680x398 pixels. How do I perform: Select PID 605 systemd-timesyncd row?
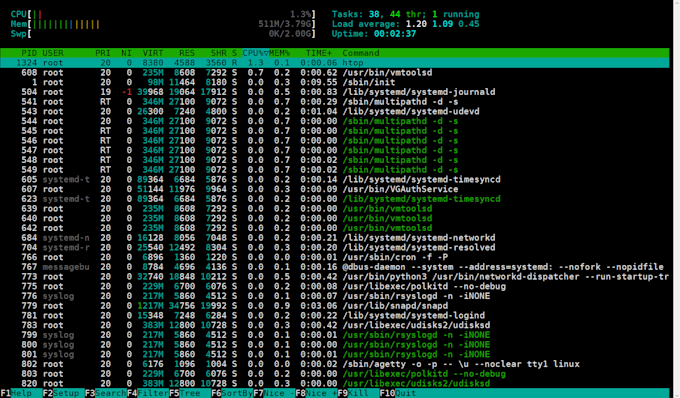point(334,179)
